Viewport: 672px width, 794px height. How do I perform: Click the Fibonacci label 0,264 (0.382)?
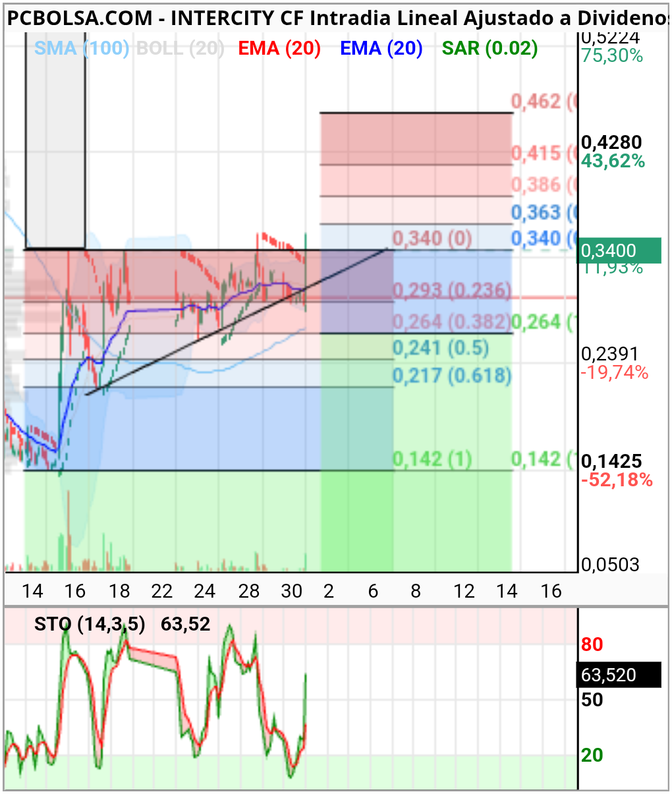click(452, 322)
